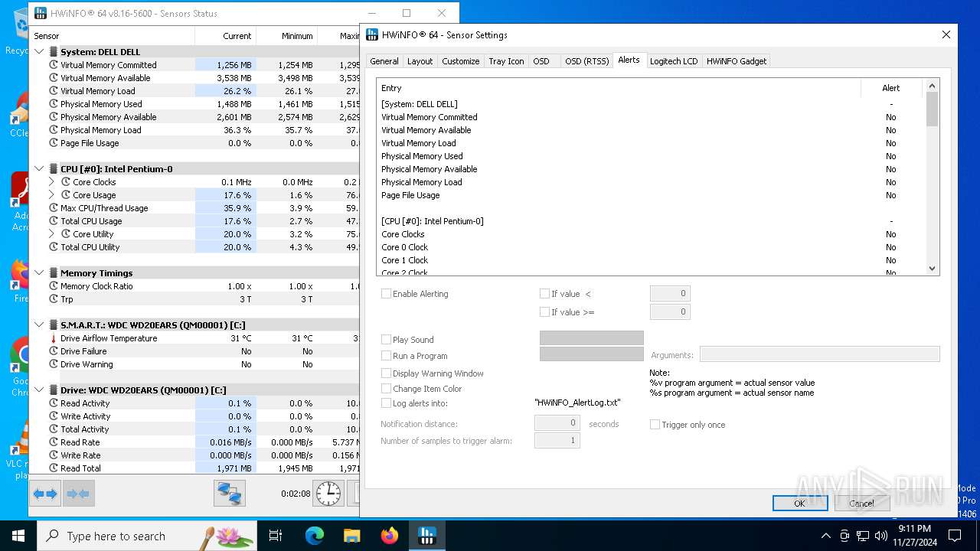Toggle Change Item Color checkbox
Screen dimensions: 980x551
387,389
